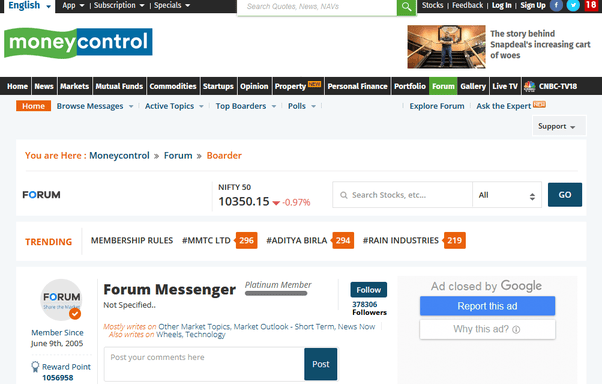Expand the English language dropdown

(30, 6)
